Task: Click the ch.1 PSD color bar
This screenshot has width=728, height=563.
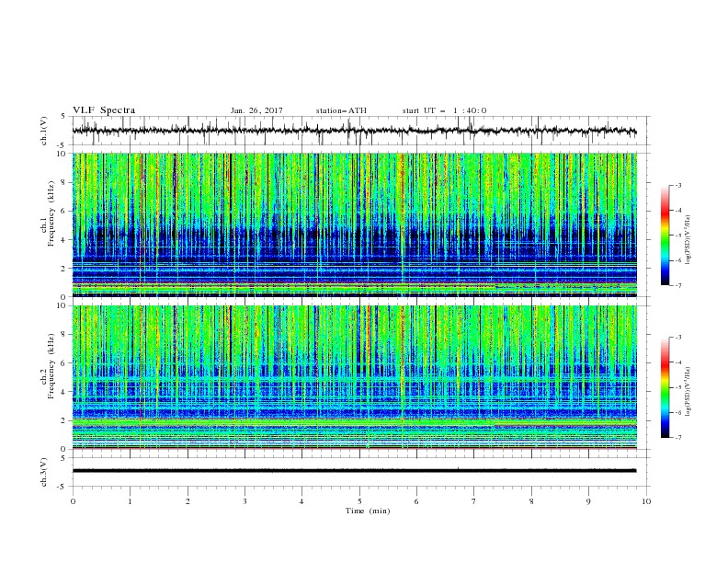Action: point(665,236)
